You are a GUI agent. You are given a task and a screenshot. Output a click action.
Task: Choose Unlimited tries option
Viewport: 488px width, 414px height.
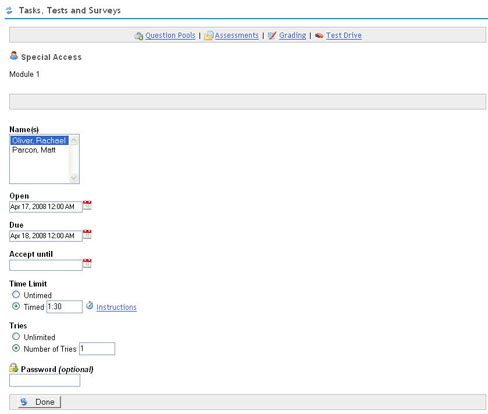coord(16,336)
